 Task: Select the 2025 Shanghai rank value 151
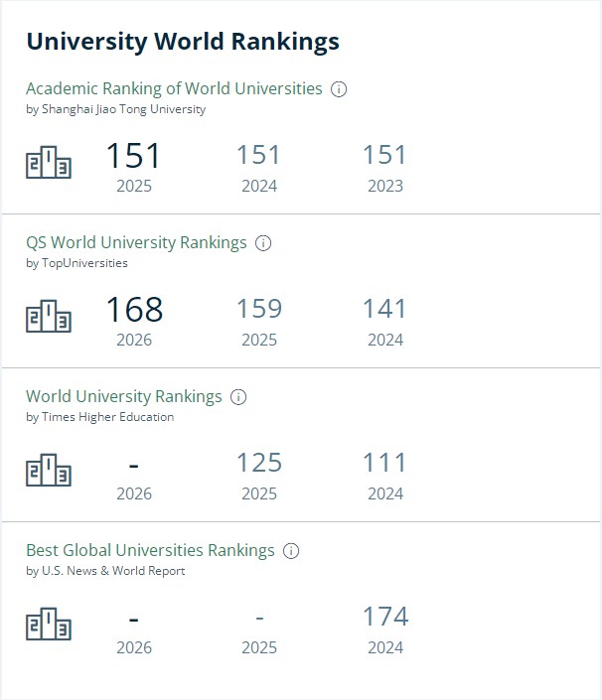coord(133,155)
